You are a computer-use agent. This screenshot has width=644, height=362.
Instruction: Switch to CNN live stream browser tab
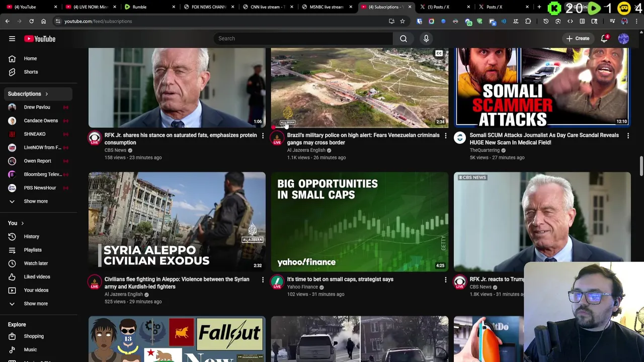point(268,7)
